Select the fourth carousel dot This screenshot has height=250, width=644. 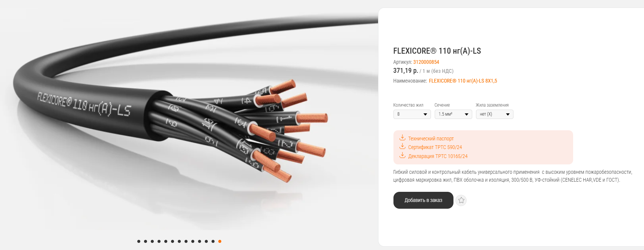click(159, 241)
